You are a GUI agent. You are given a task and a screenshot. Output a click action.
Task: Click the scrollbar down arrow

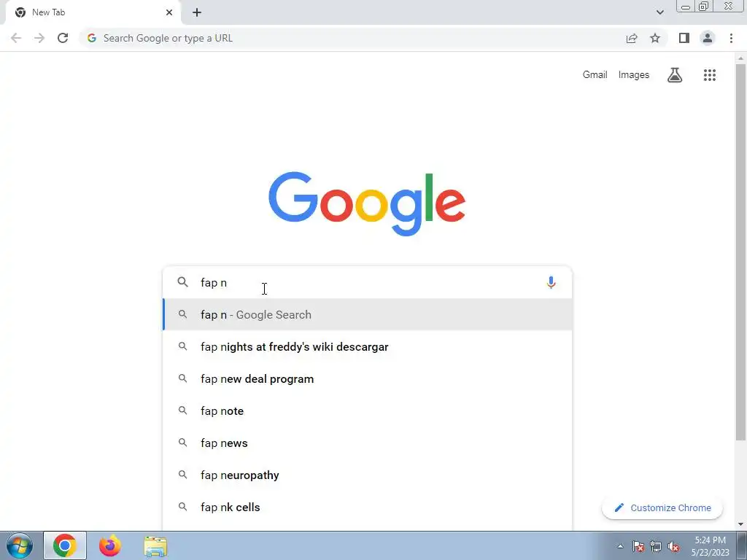pos(740,524)
